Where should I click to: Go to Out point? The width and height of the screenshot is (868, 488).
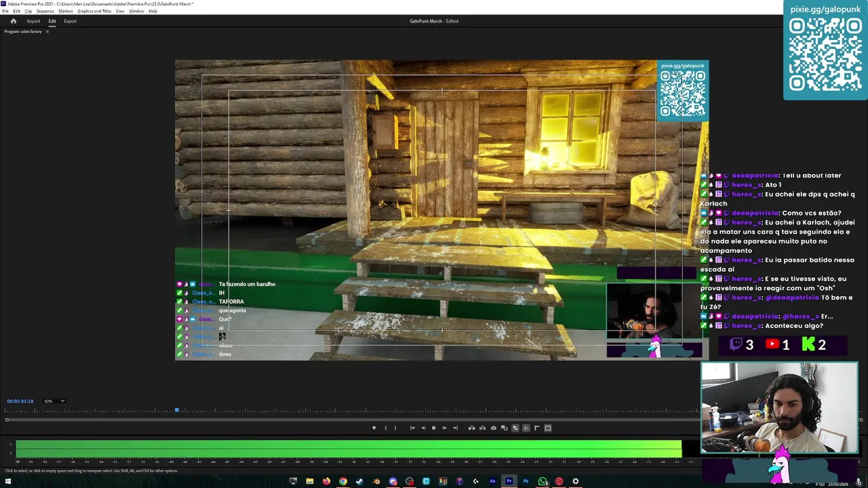(x=455, y=428)
